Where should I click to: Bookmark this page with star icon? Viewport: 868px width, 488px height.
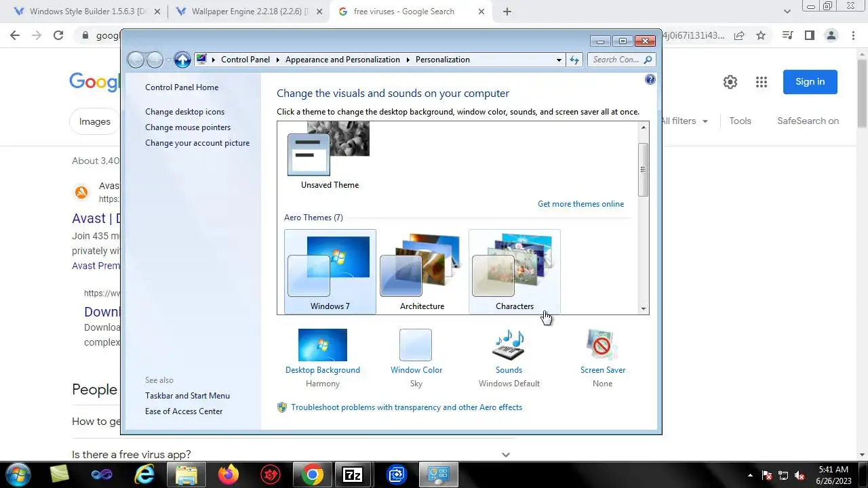[x=761, y=35]
